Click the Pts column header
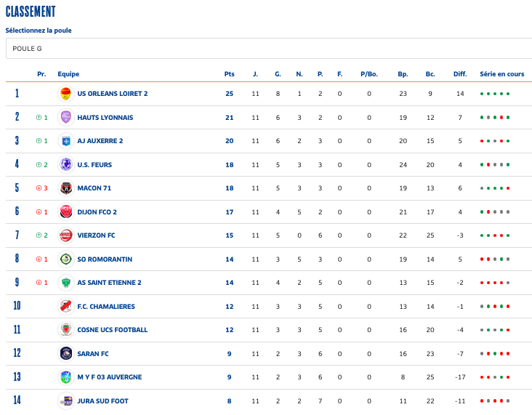532x415 pixels. coord(230,74)
